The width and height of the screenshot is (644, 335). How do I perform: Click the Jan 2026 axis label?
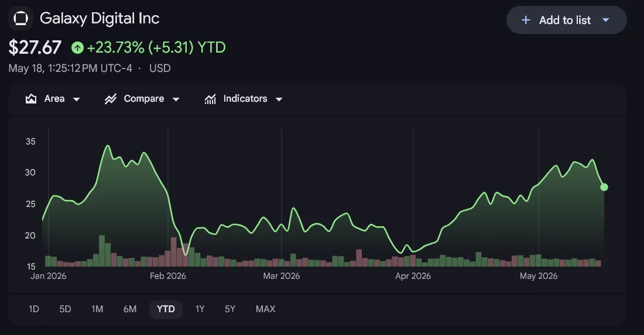coord(49,276)
